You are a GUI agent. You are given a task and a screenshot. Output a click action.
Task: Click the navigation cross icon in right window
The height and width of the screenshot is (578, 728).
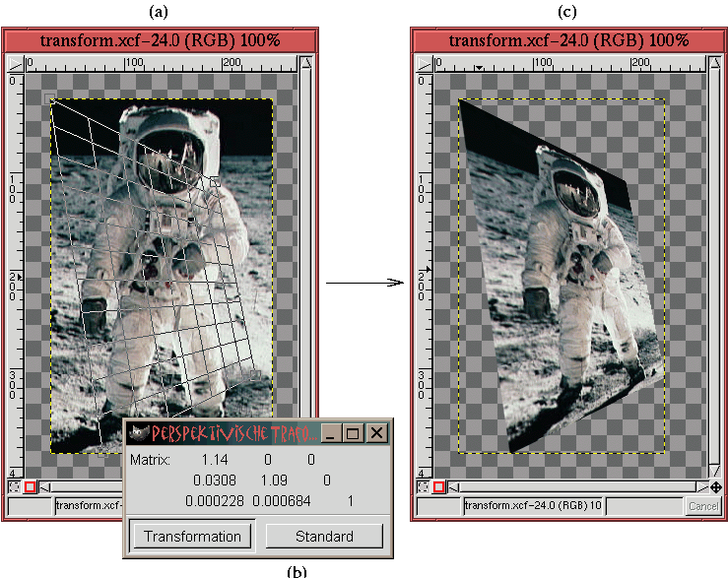(x=716, y=486)
